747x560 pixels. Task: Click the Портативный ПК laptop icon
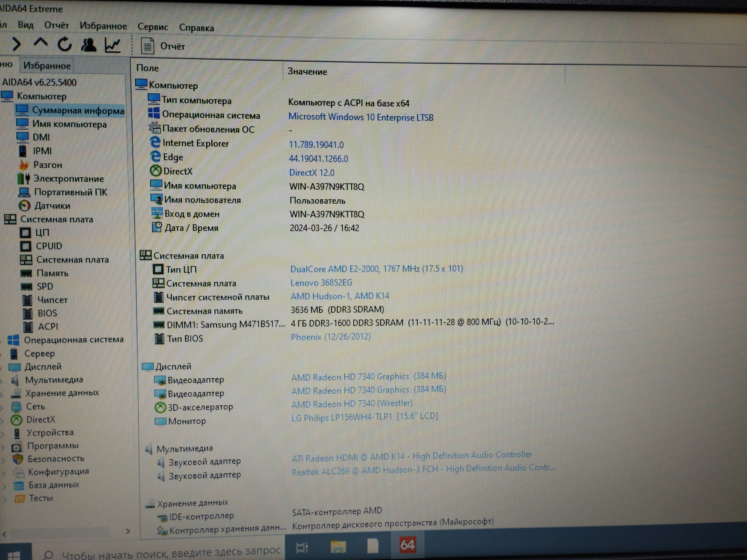pyautogui.click(x=24, y=192)
